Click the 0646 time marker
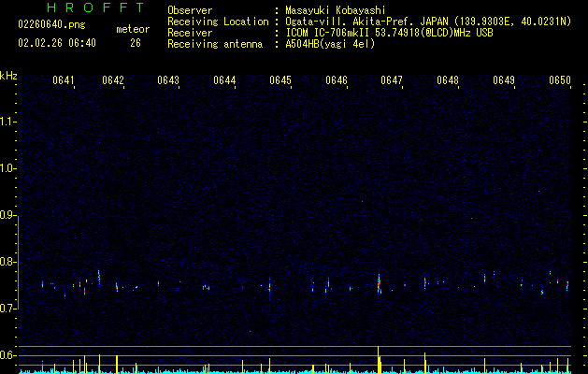588x374 pixels. [337, 80]
